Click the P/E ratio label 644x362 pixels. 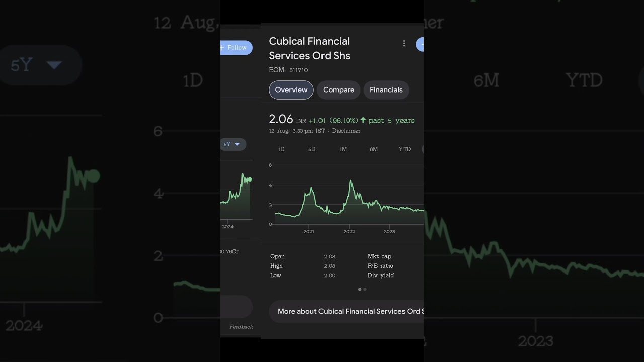(380, 266)
